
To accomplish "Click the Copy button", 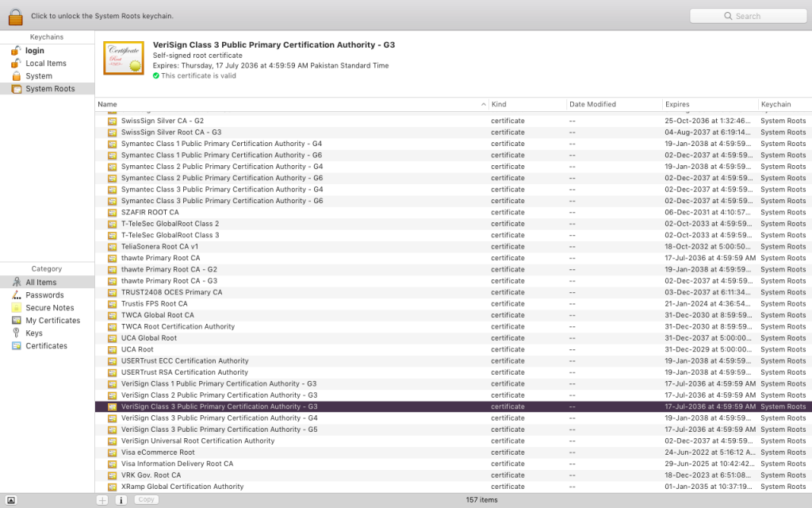I will pyautogui.click(x=146, y=500).
